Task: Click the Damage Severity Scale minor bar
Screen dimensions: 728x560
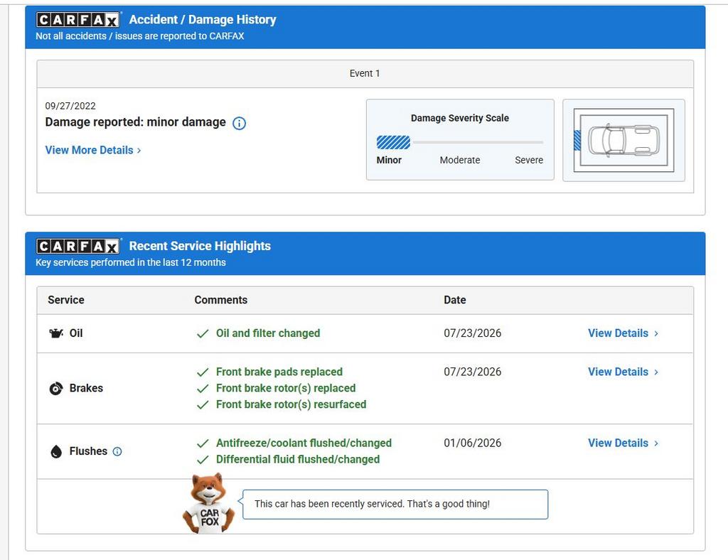Action: point(393,142)
